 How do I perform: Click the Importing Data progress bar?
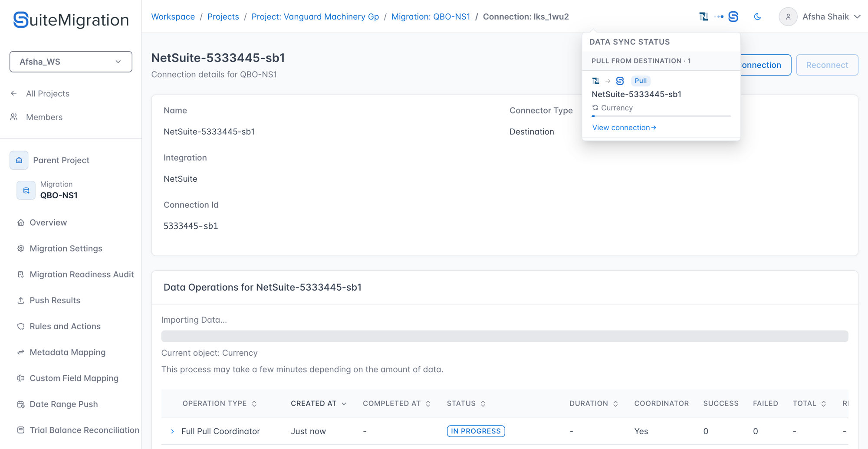(505, 336)
